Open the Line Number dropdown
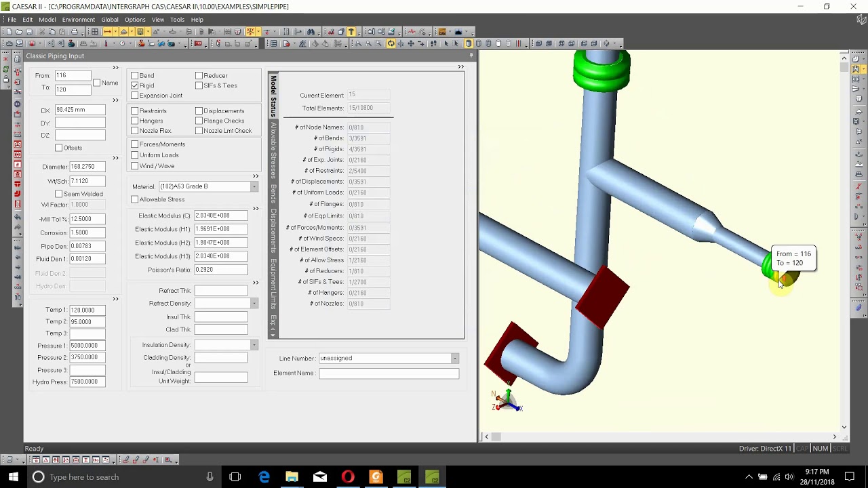This screenshot has height=488, width=868. click(x=455, y=358)
